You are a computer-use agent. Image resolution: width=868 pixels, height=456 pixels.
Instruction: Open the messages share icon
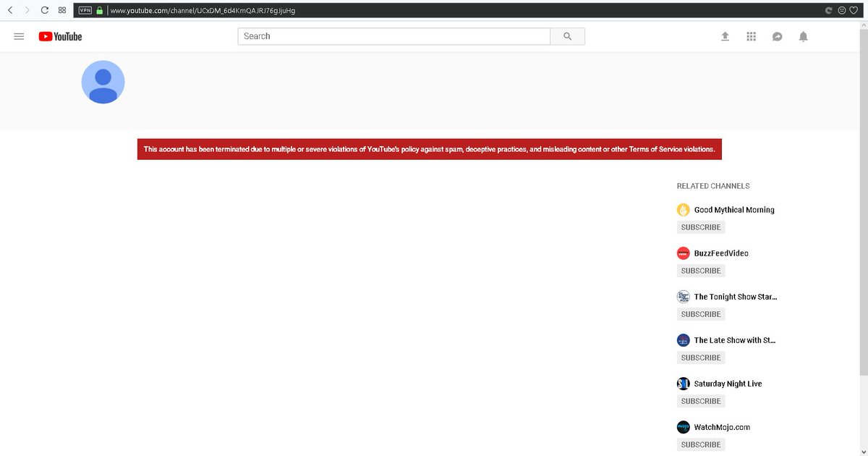point(777,36)
